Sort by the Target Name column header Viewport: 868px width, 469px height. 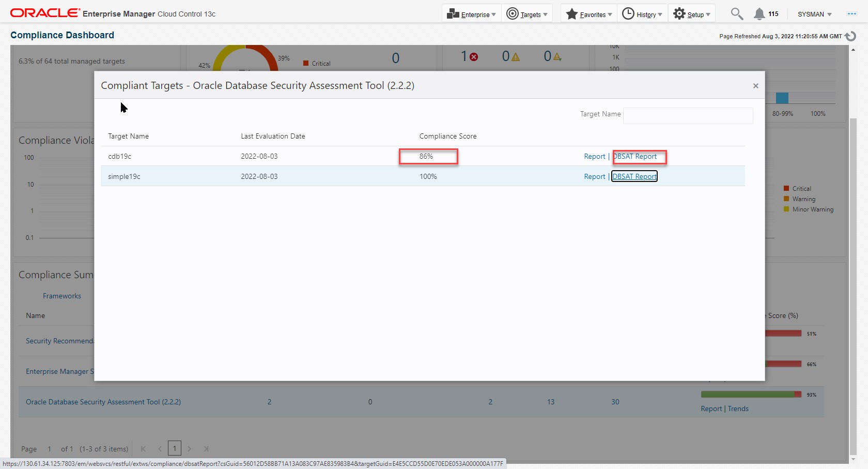pos(128,136)
